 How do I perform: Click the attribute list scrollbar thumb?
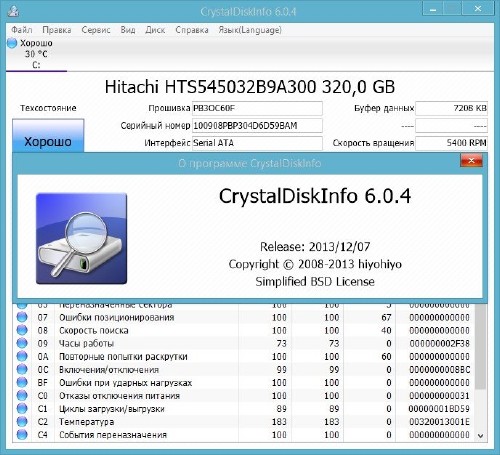(x=480, y=347)
